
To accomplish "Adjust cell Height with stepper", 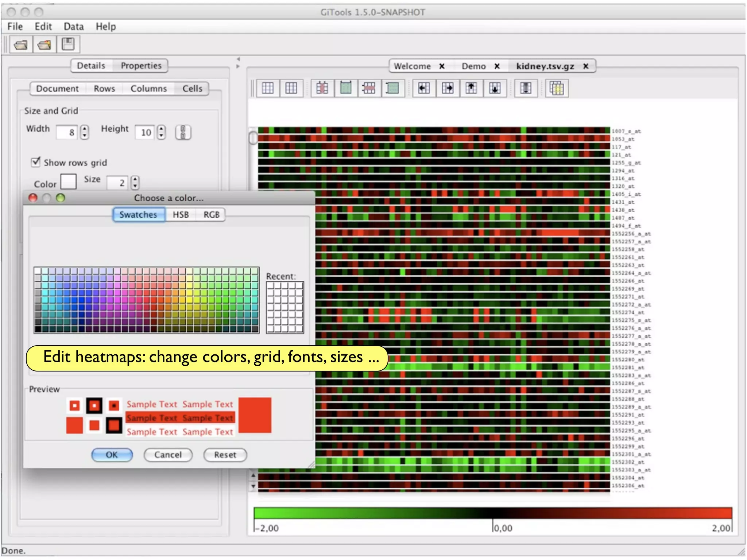I will point(161,132).
